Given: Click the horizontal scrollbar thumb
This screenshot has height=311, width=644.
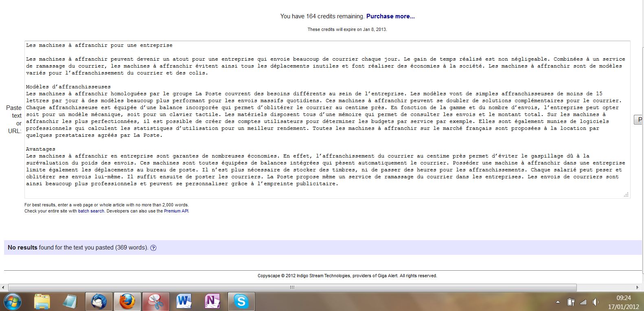Looking at the screenshot, I should (x=292, y=287).
